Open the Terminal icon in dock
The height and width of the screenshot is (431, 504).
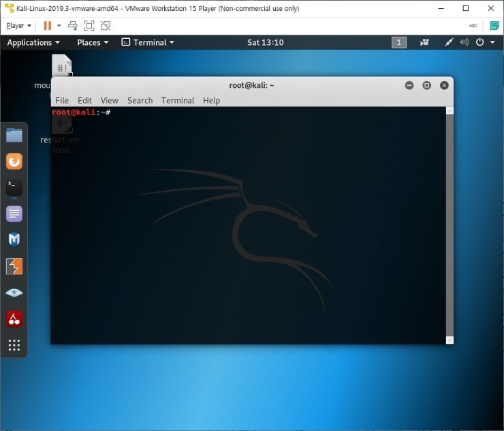tap(14, 188)
